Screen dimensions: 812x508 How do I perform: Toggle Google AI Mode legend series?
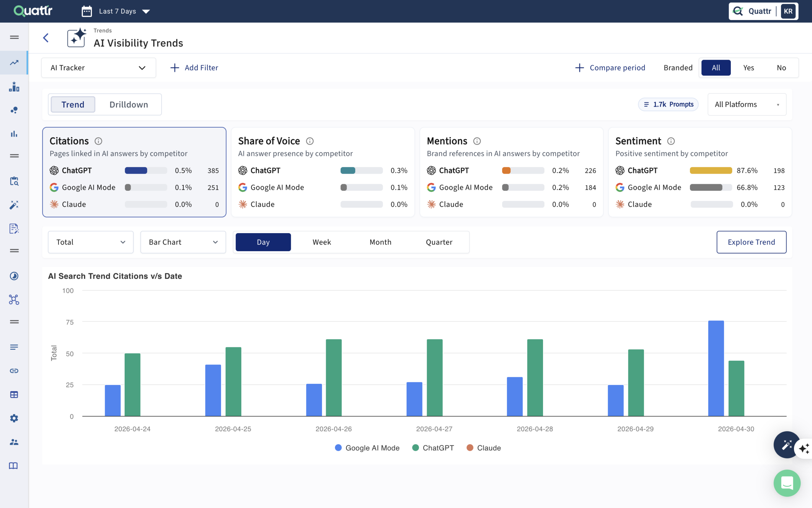[367, 448]
